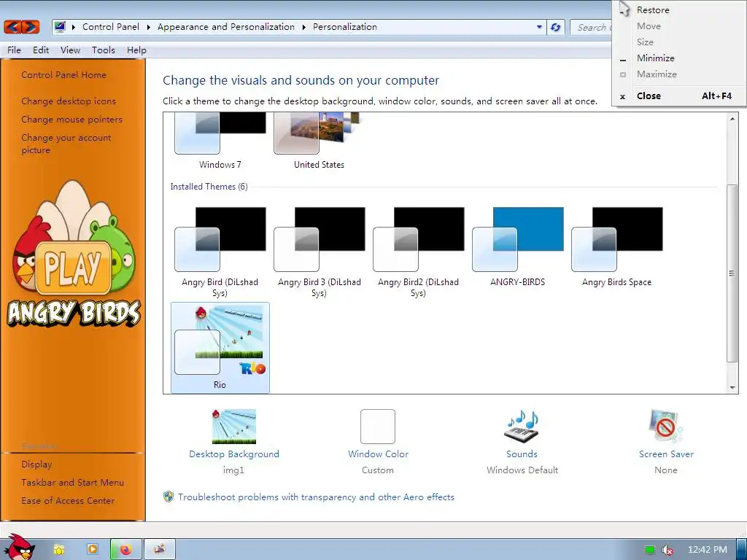Select the Rio theme
Viewport: 747px width, 560px height.
point(220,348)
